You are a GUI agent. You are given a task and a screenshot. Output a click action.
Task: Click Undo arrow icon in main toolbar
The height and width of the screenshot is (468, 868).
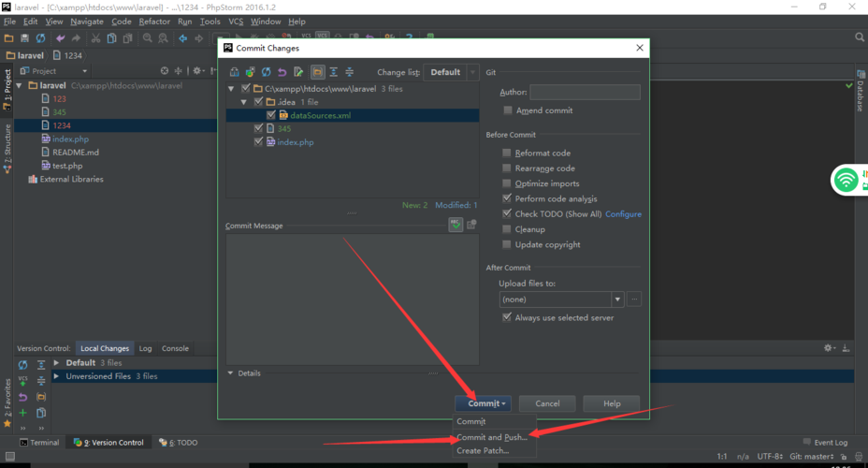tap(60, 38)
